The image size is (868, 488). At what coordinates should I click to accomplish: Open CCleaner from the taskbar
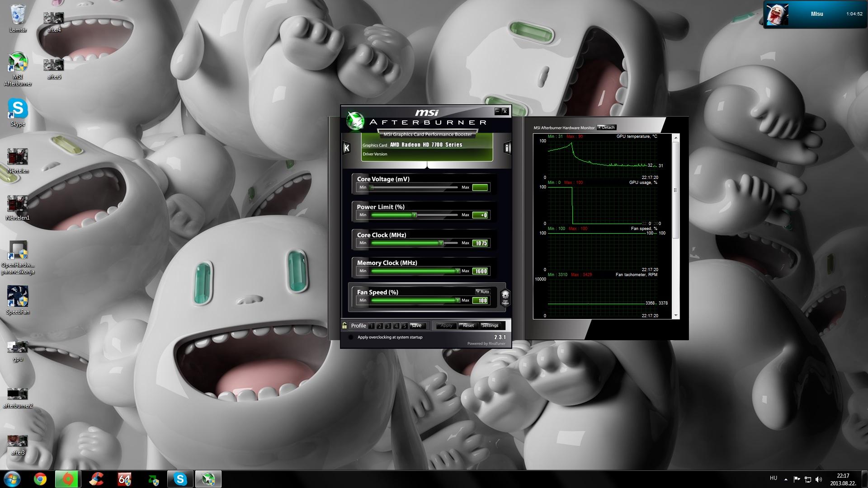point(96,479)
